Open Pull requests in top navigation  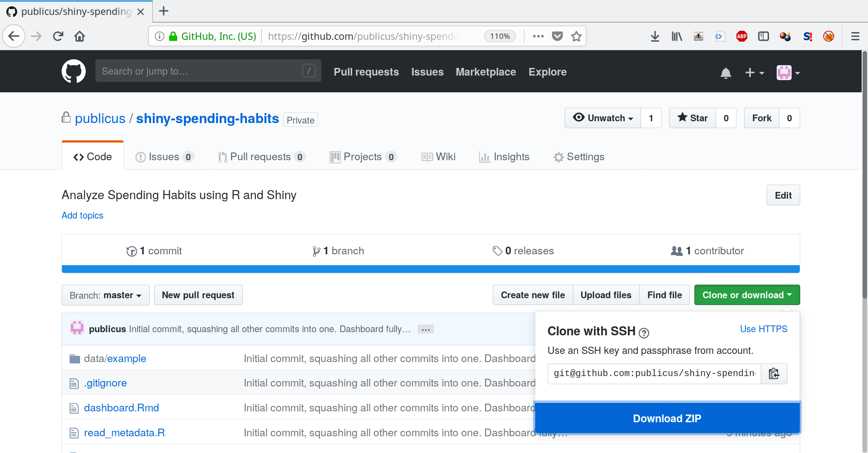pyautogui.click(x=366, y=72)
